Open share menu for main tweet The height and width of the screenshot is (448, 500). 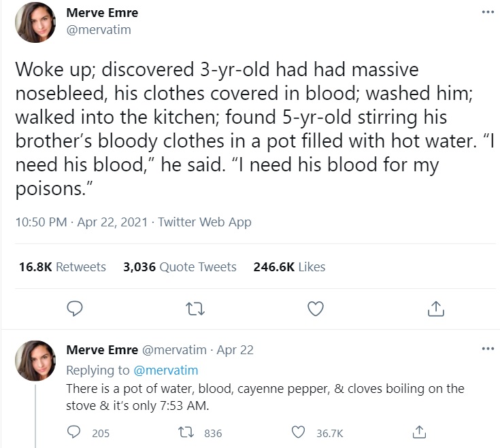click(436, 309)
